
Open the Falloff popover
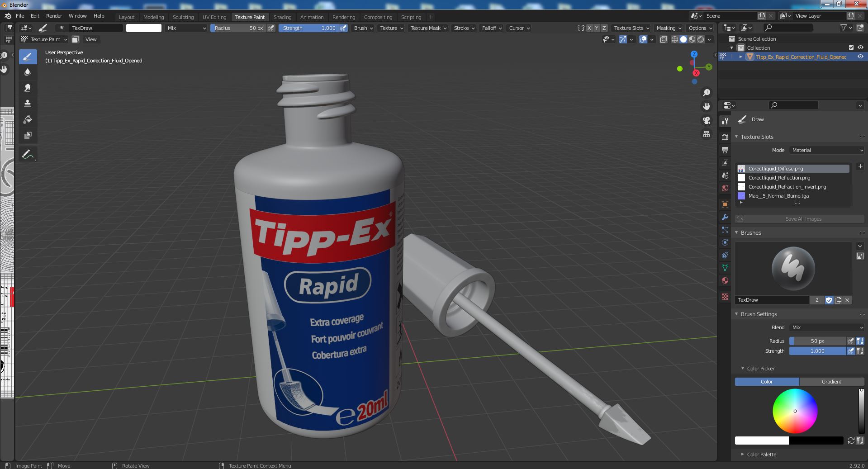point(492,28)
